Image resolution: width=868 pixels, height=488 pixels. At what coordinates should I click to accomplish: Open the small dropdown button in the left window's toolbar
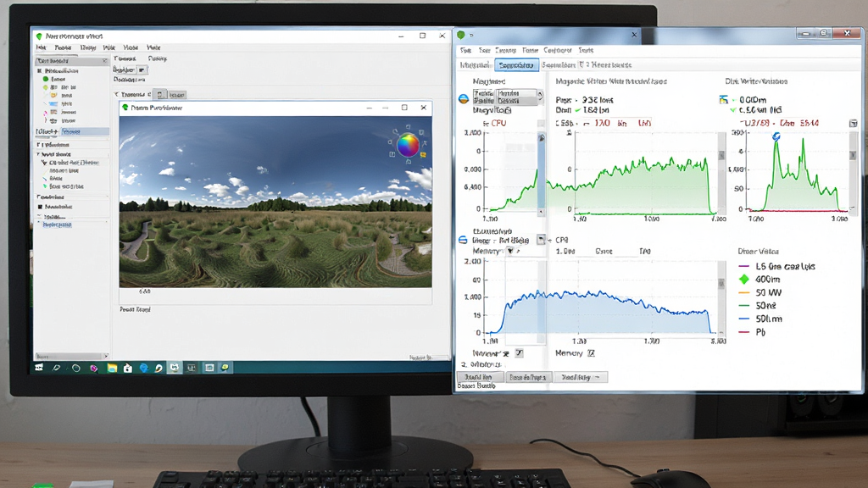[142, 69]
